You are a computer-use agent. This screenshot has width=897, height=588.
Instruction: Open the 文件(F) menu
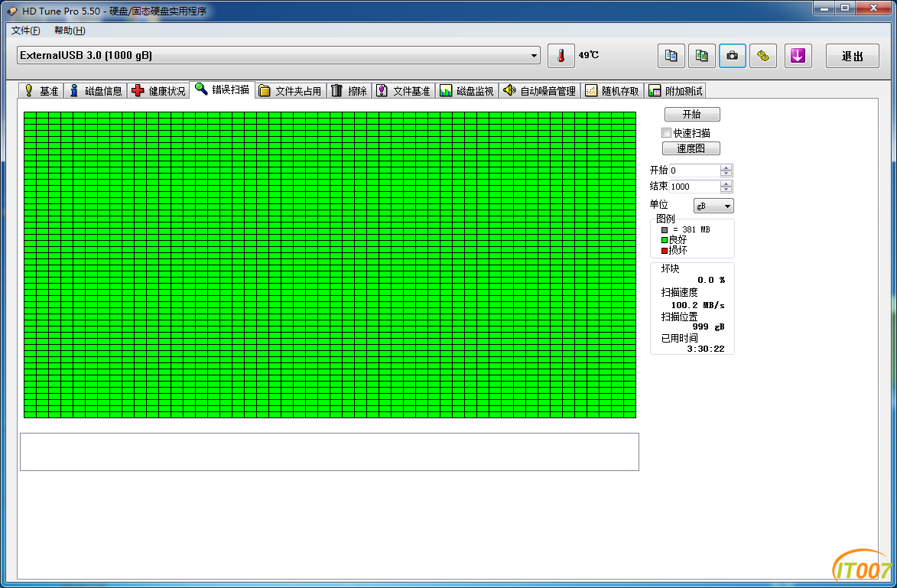pyautogui.click(x=26, y=31)
